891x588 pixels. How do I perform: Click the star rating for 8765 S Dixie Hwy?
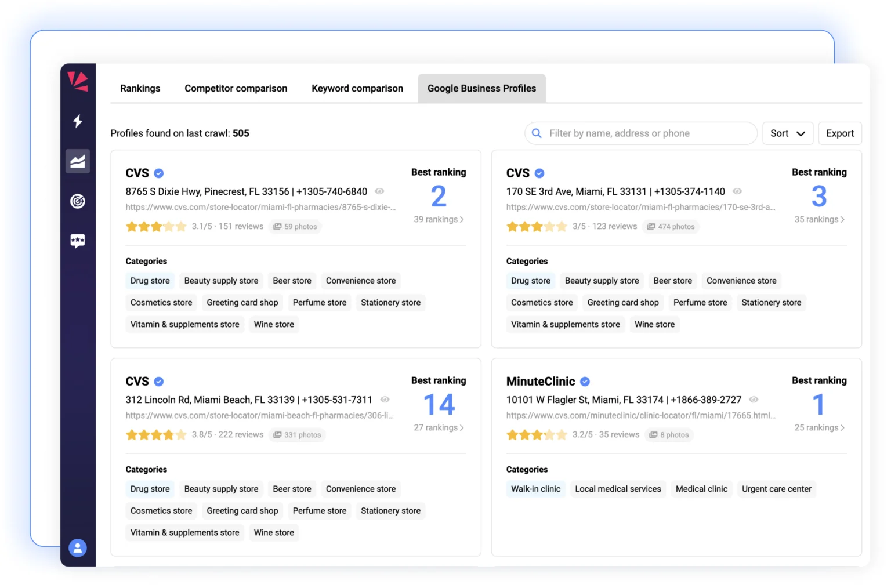[x=156, y=227]
